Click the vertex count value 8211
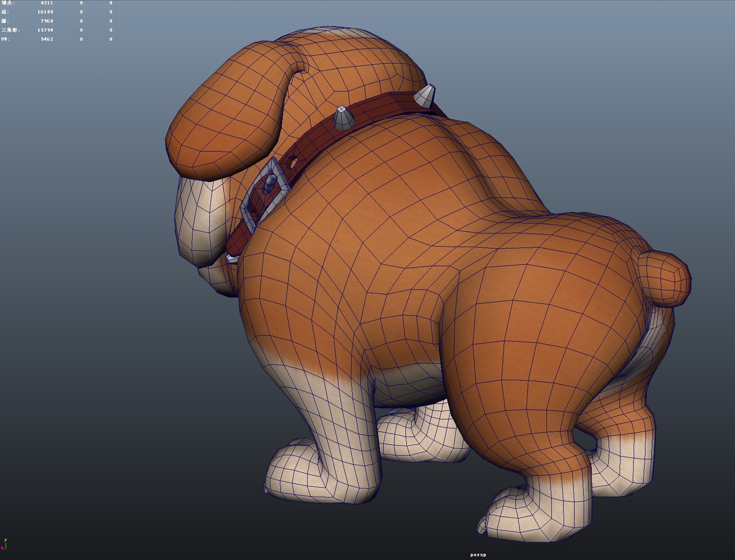This screenshot has height=560, width=735. click(x=47, y=3)
